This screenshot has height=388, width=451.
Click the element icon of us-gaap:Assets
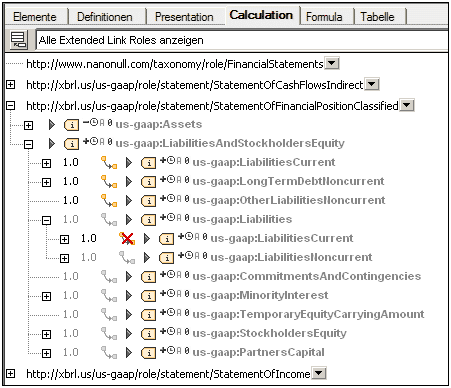coord(72,125)
